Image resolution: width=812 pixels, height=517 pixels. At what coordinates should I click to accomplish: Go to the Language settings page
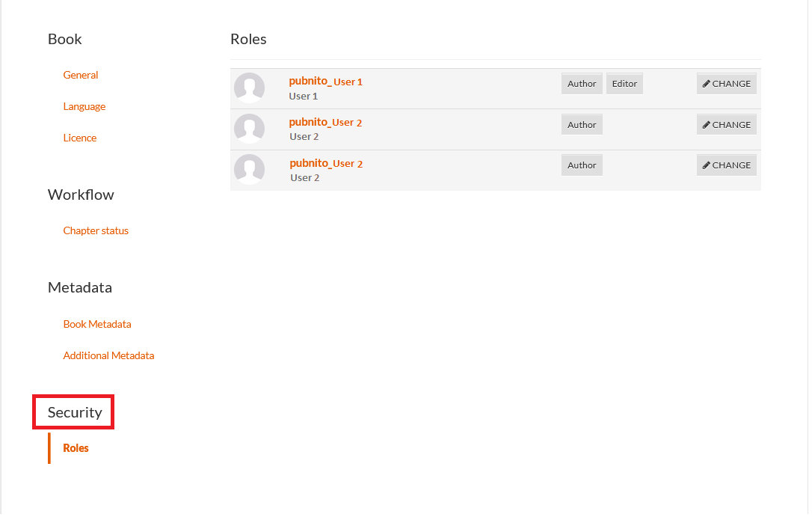tap(84, 106)
